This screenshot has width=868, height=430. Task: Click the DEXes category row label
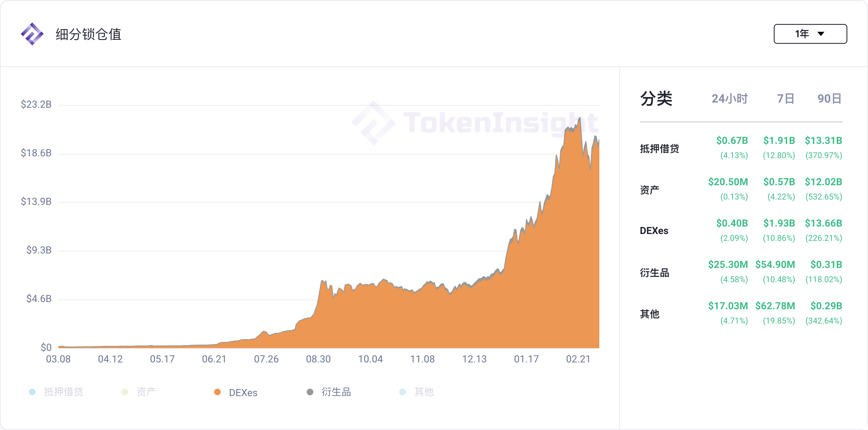pyautogui.click(x=654, y=231)
